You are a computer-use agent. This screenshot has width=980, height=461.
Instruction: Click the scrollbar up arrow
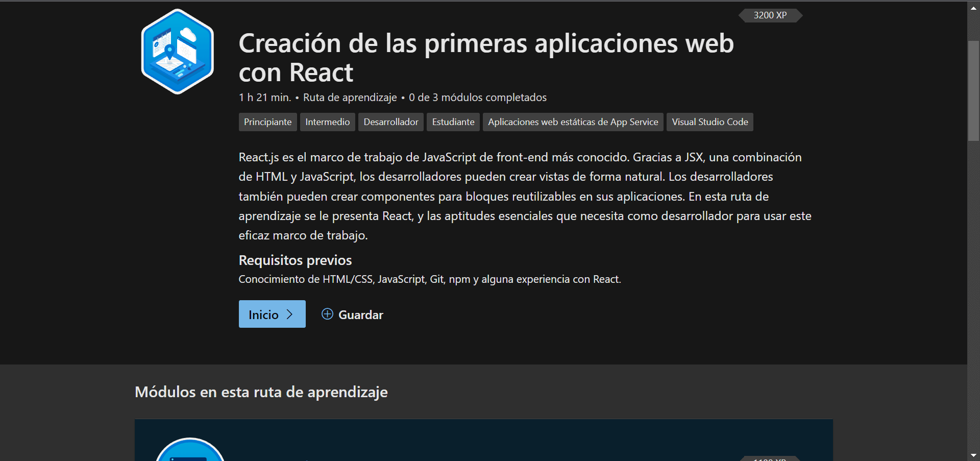tap(973, 8)
